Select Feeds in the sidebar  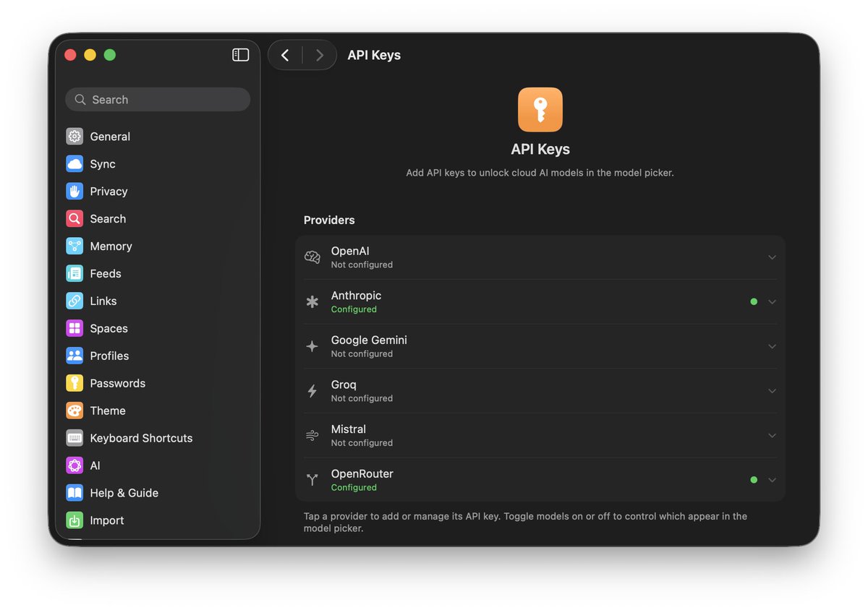158,274
